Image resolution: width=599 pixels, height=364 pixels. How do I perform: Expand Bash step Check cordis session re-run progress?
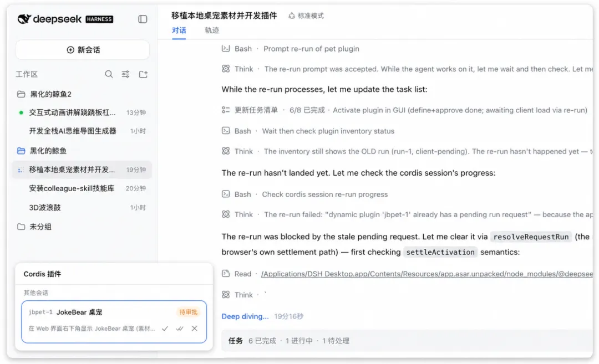305,194
